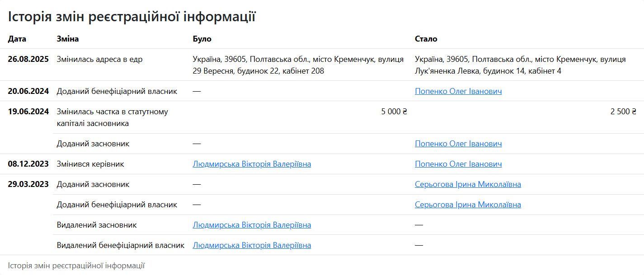The width and height of the screenshot is (644, 275).
Task: Open former director Людмирська Вікторія link
Action: tap(252, 164)
